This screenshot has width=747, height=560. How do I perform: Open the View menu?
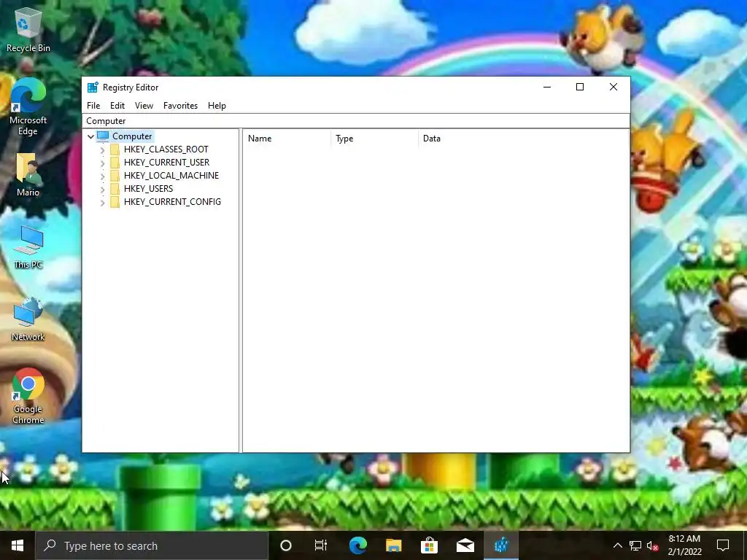pos(144,106)
